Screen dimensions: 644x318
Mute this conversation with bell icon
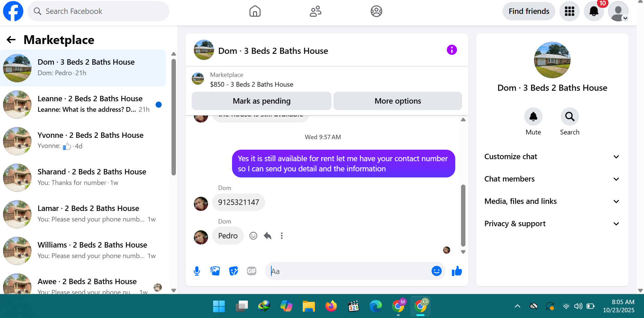point(533,117)
